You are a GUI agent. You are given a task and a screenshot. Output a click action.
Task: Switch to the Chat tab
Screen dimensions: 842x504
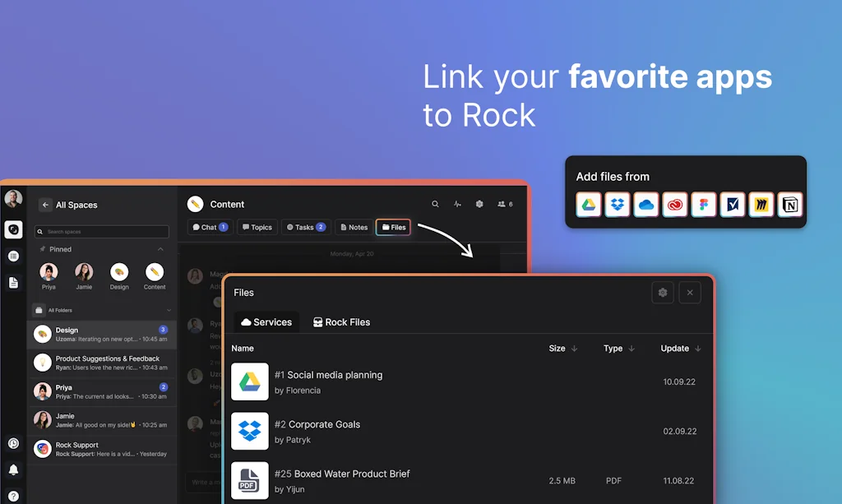coord(209,227)
